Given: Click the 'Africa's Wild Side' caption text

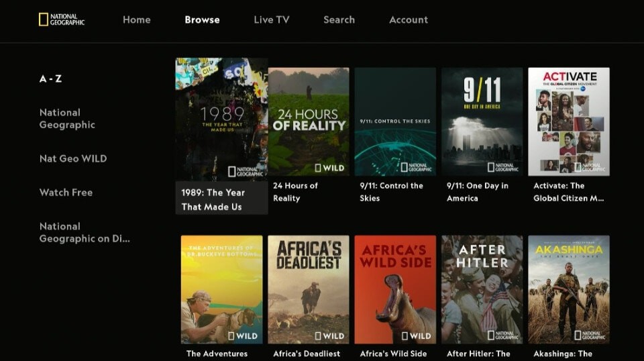Looking at the screenshot, I should click(393, 354).
